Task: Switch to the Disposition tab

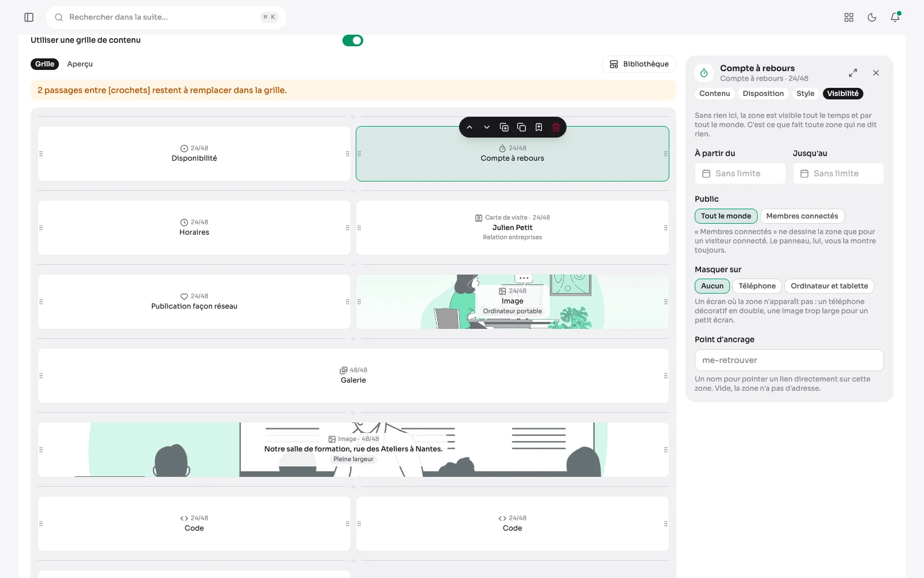Action: [x=763, y=94]
